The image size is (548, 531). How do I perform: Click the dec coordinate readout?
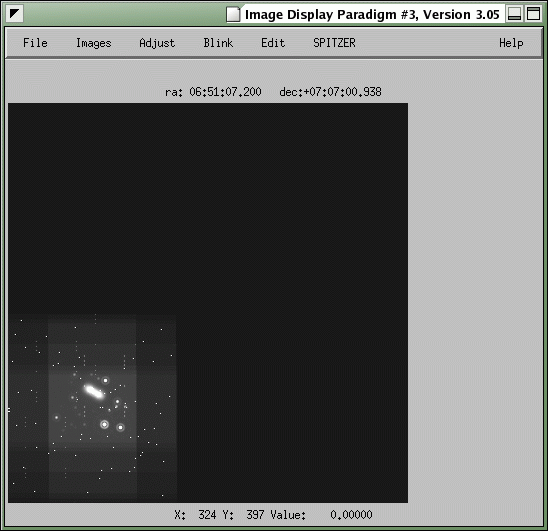330,92
